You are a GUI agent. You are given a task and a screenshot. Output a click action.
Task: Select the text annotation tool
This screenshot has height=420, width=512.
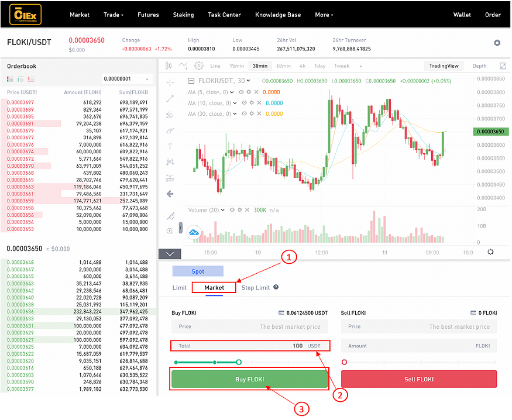170,146
